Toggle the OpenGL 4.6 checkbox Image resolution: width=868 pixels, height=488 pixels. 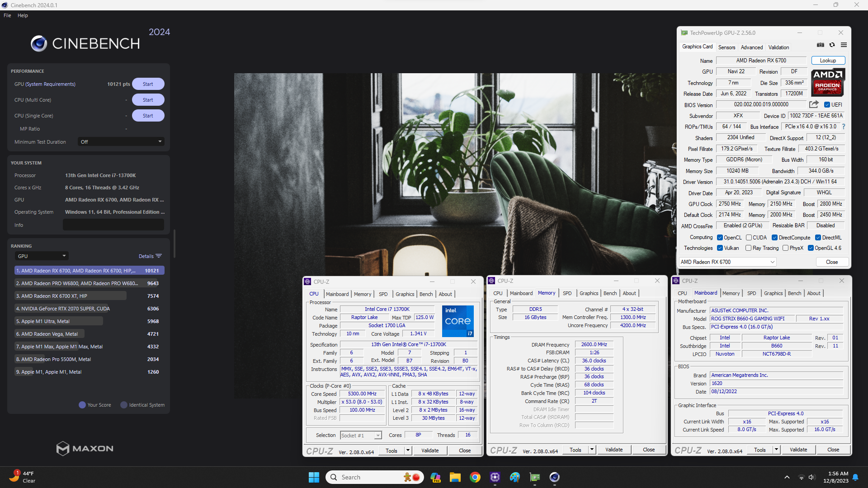811,248
